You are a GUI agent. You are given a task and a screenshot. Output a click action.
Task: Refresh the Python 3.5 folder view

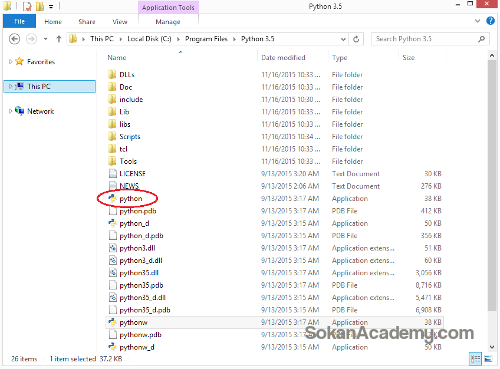356,39
